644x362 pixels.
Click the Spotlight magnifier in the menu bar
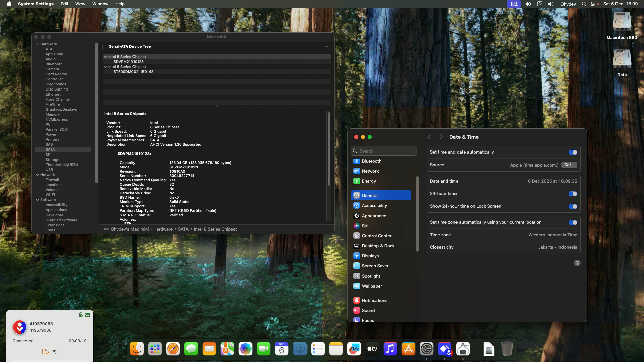click(x=584, y=4)
